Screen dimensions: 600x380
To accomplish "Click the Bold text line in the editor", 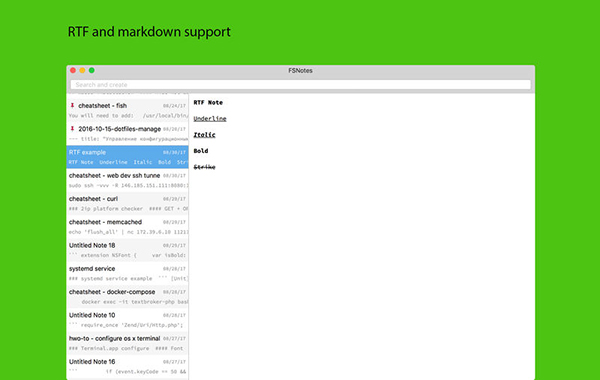I will [201, 151].
